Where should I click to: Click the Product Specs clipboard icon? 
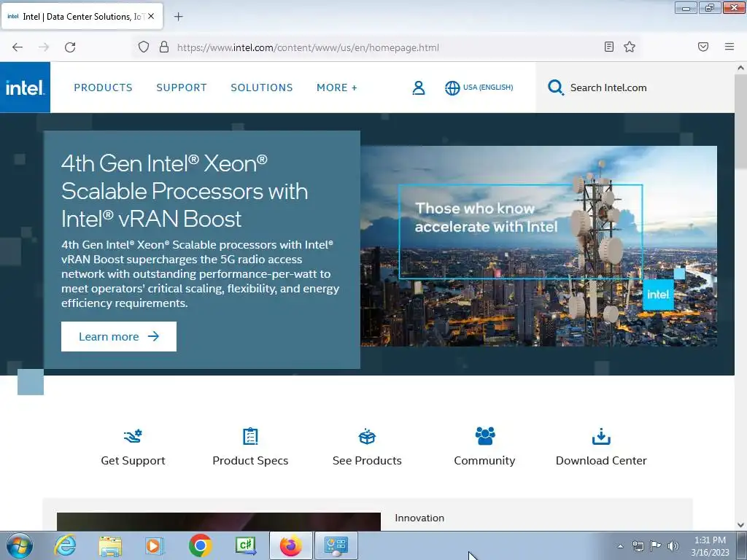(x=250, y=436)
